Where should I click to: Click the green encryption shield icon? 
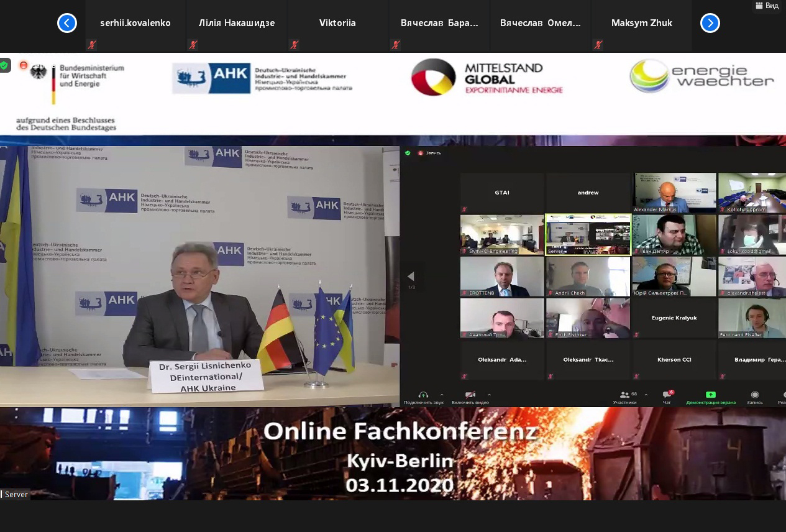tap(4, 65)
